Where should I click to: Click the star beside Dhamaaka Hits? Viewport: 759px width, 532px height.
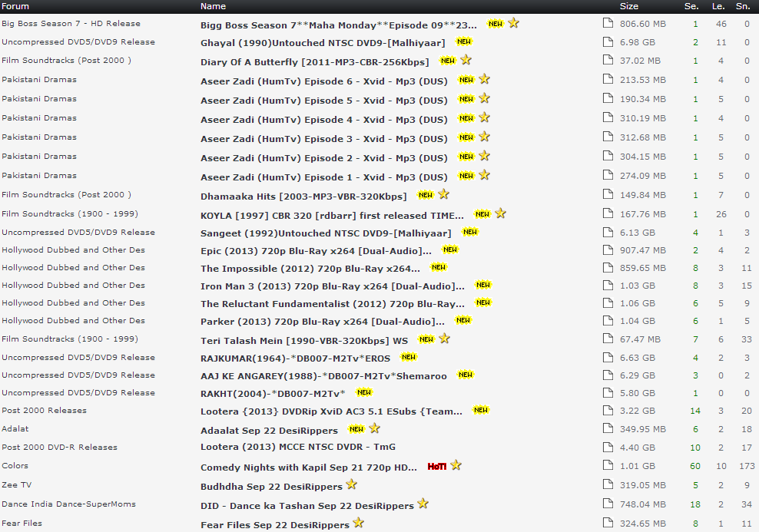click(x=444, y=194)
